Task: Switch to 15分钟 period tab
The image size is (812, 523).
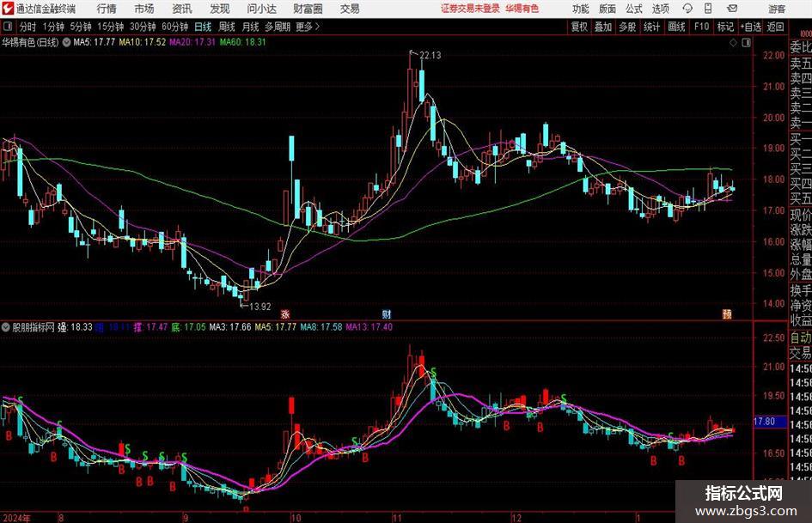Action: point(110,27)
